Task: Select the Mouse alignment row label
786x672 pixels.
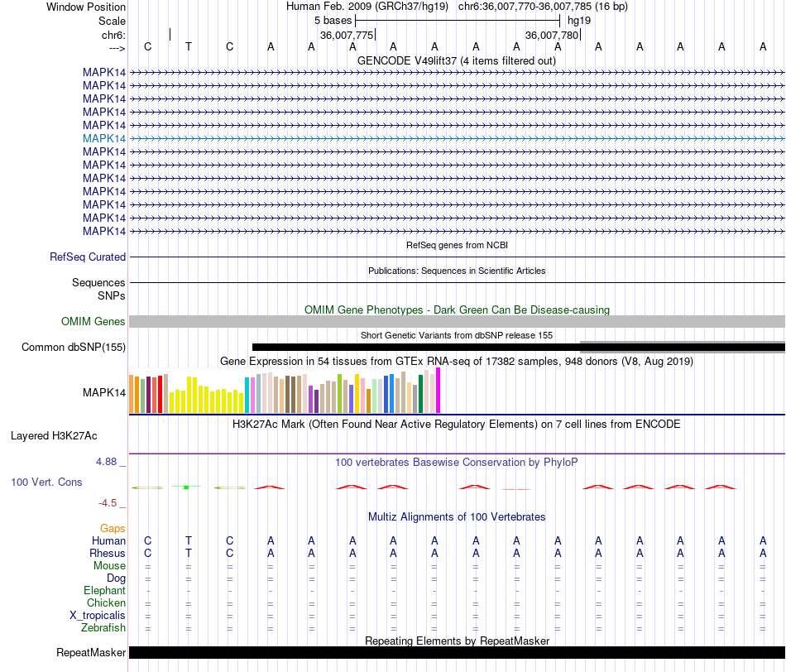Action: tap(110, 566)
